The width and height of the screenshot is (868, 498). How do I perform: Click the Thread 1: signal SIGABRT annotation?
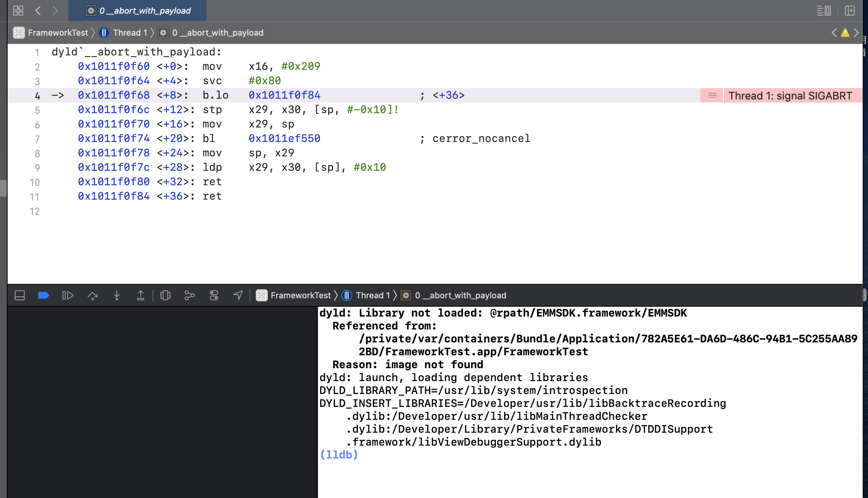tap(790, 96)
